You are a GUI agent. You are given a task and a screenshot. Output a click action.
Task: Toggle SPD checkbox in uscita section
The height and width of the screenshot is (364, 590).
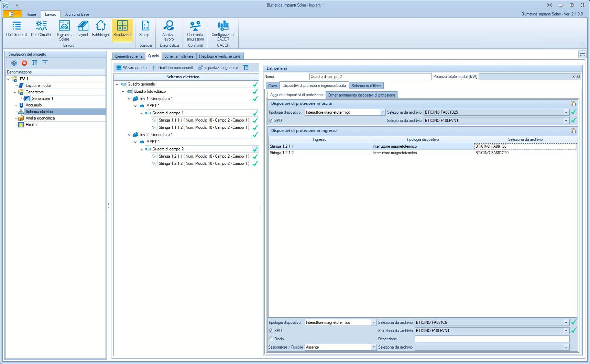(x=271, y=121)
